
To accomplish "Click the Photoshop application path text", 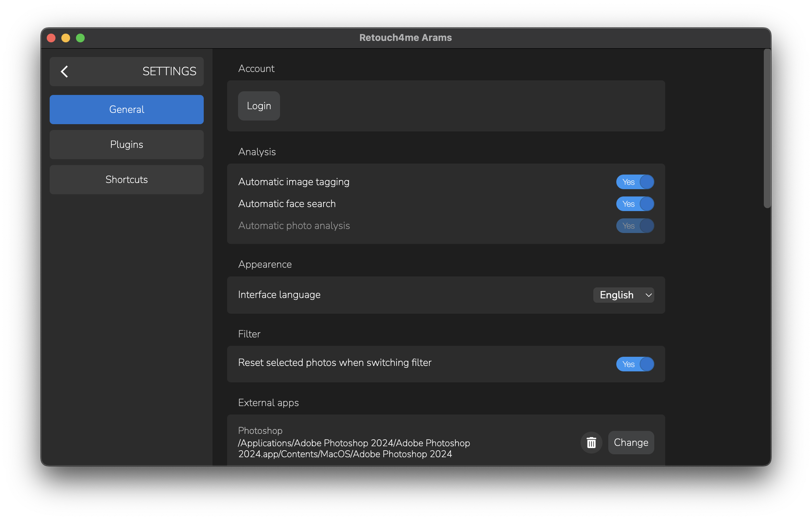I will (x=353, y=448).
